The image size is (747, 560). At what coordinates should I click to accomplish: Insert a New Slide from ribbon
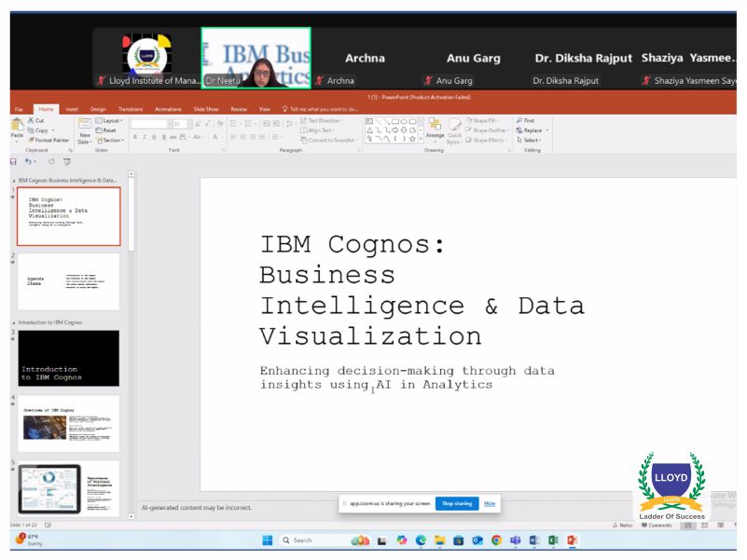(84, 130)
